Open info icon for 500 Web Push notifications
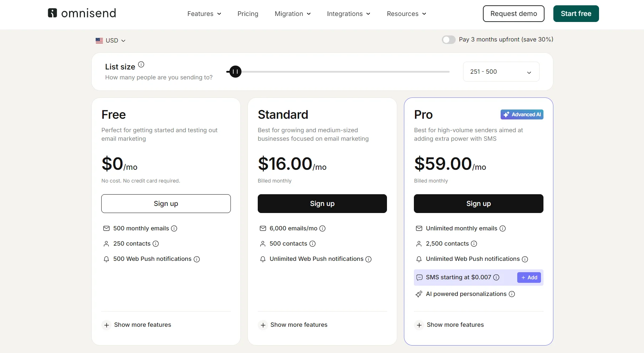The height and width of the screenshot is (353, 644). (x=197, y=259)
